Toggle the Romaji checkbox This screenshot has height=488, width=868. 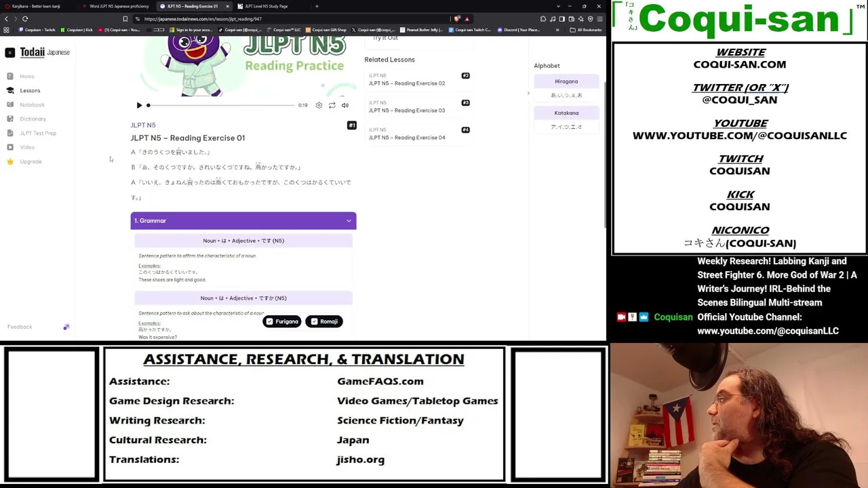324,321
